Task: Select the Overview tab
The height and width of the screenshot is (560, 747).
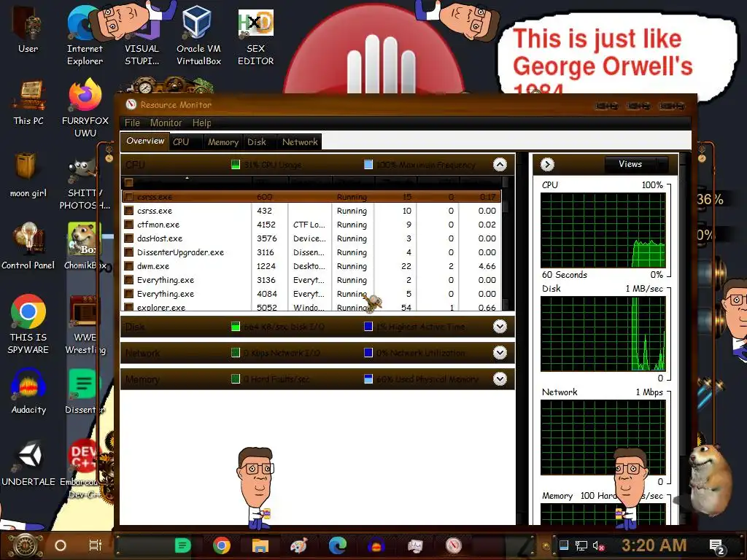Action: click(145, 141)
